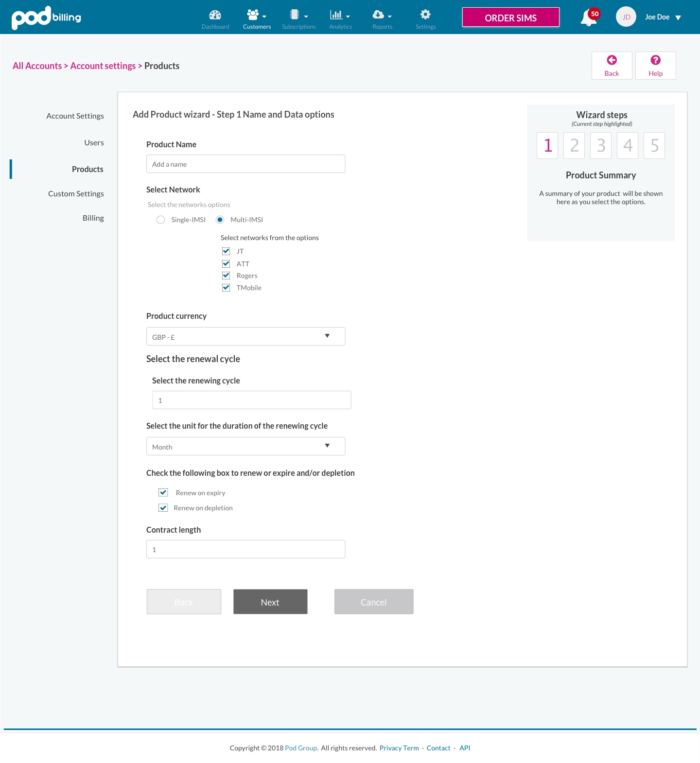Image resolution: width=700 pixels, height=763 pixels.
Task: Click the ORDER SIMS button
Action: [x=510, y=17]
